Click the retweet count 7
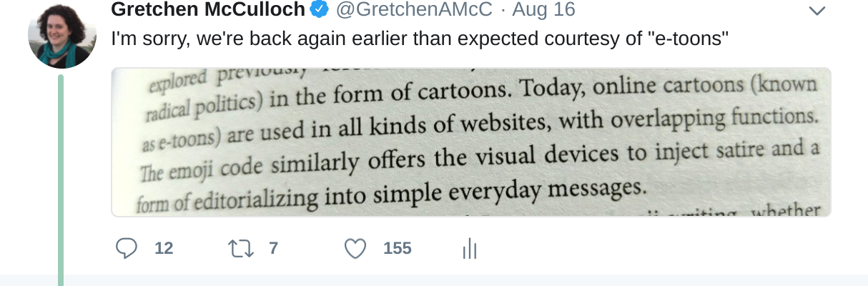The height and width of the screenshot is (286, 868). tap(272, 248)
